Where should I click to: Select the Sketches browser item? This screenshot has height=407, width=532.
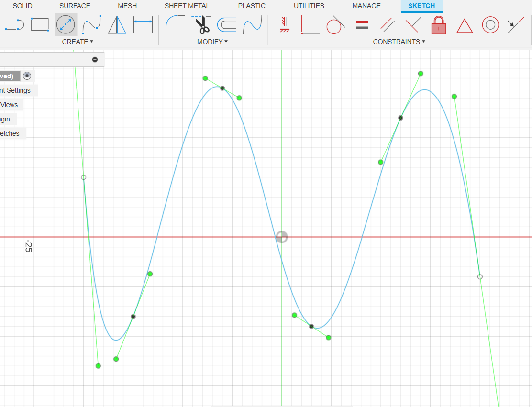[x=10, y=133]
